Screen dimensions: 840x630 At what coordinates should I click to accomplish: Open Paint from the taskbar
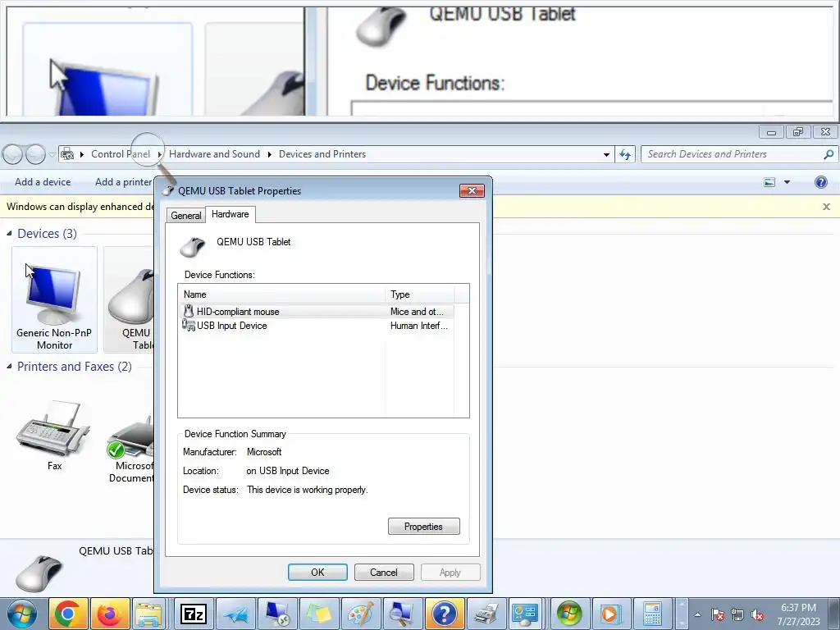point(361,614)
